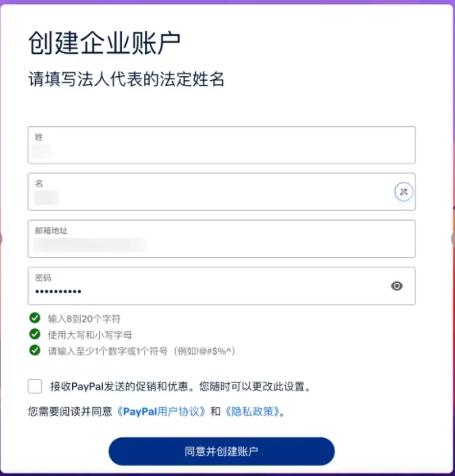Click the masked password dots
Screen dimensions: 455x476
[x=58, y=292]
